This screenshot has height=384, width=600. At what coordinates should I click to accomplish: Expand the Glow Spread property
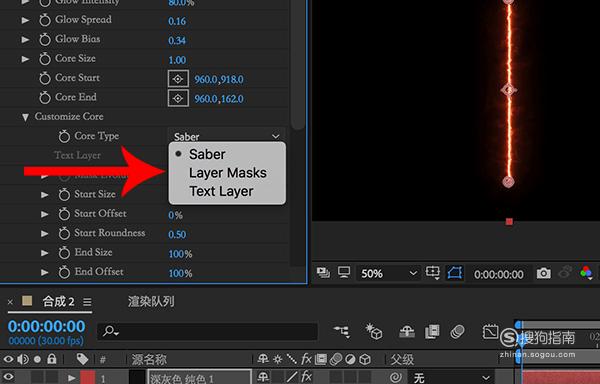[x=25, y=20]
